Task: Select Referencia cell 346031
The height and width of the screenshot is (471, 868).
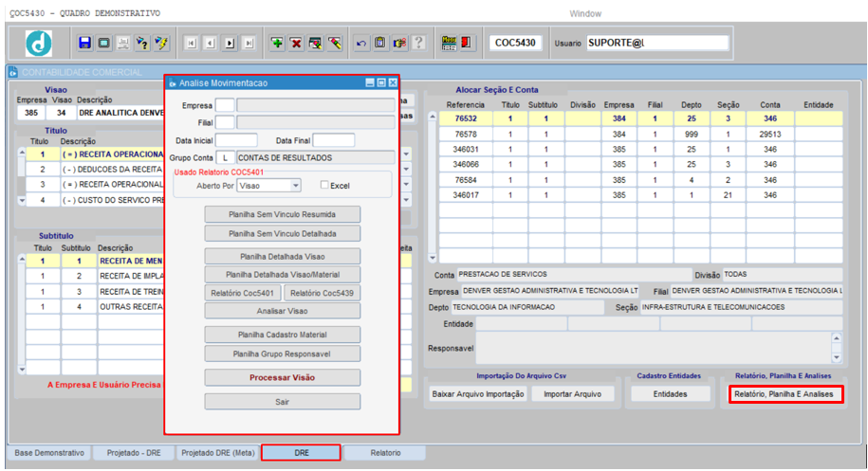Action: [466, 150]
